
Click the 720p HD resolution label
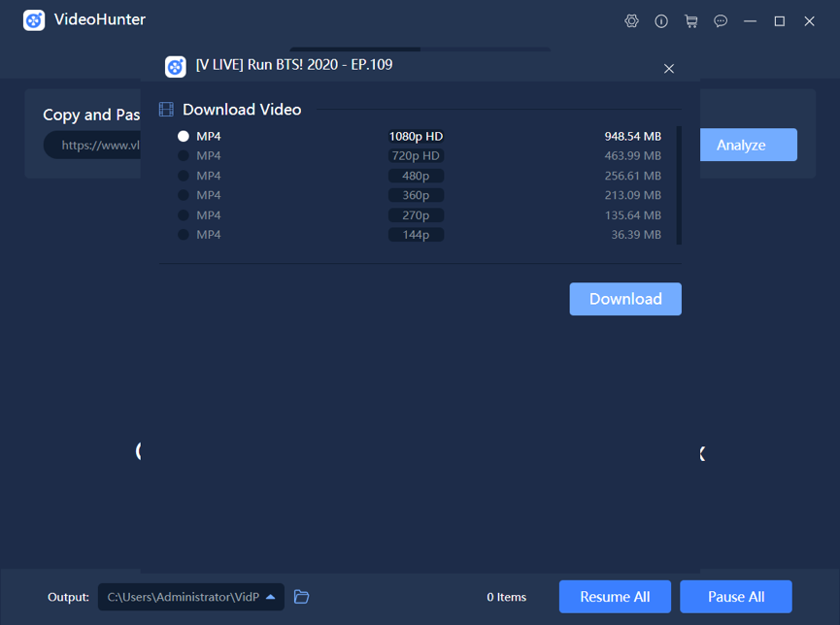click(416, 156)
